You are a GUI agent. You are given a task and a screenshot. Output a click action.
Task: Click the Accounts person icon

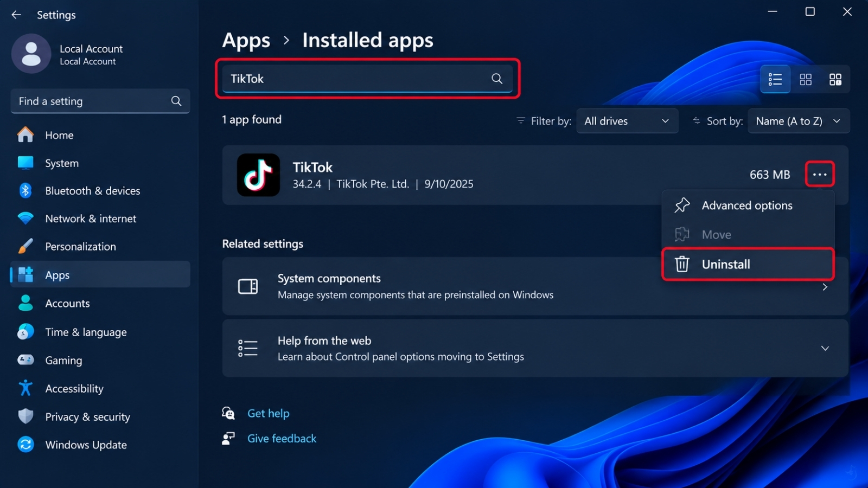(x=25, y=303)
